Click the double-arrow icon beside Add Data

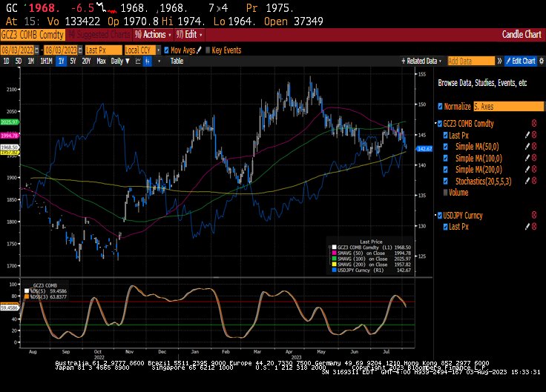[500, 61]
